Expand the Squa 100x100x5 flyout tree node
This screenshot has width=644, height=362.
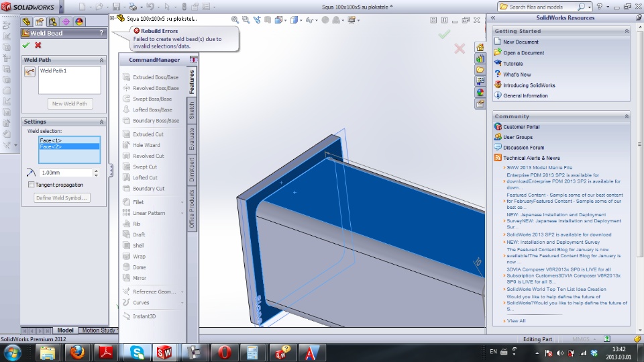(x=112, y=18)
